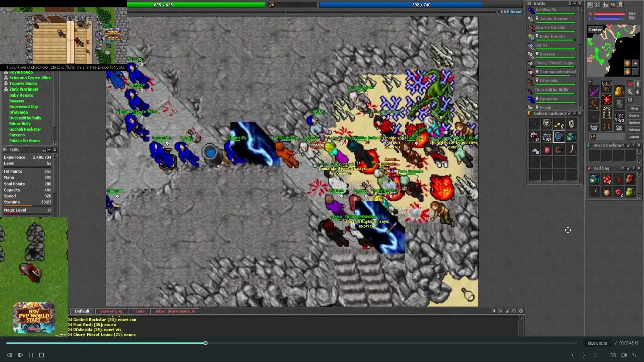644x362 pixels.
Task: Move minimap floor up with orange up arrow
Action: coord(627,63)
